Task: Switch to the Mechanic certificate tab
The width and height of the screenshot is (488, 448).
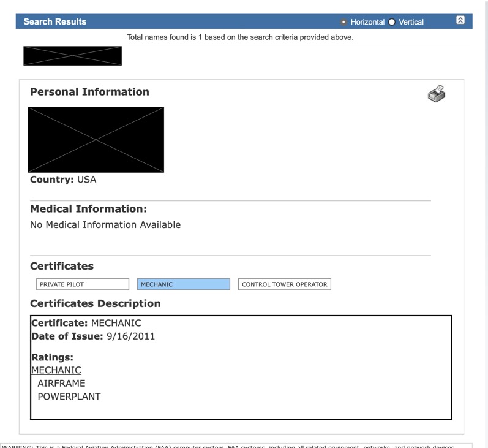Action: click(x=184, y=284)
